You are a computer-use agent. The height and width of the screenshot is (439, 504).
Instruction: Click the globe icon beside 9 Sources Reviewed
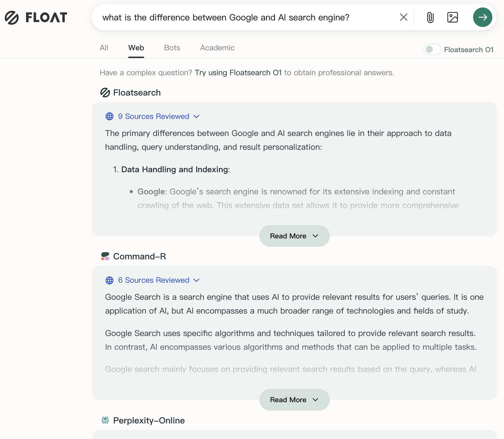tap(109, 116)
